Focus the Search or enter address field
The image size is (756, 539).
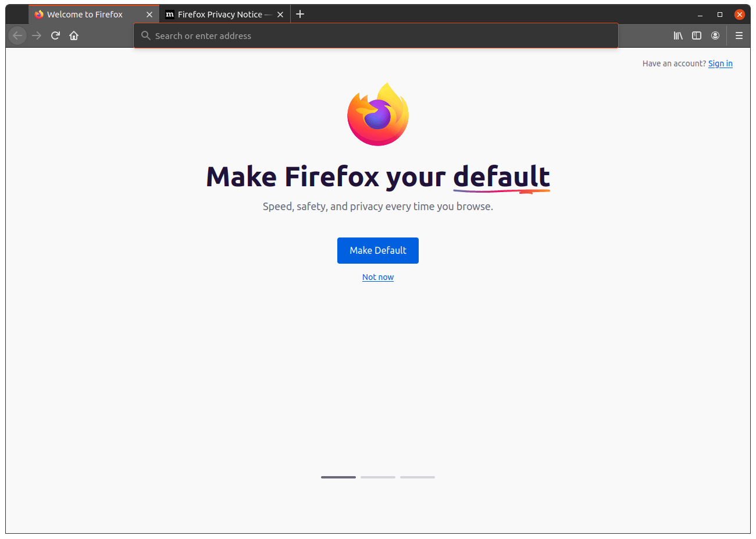376,36
